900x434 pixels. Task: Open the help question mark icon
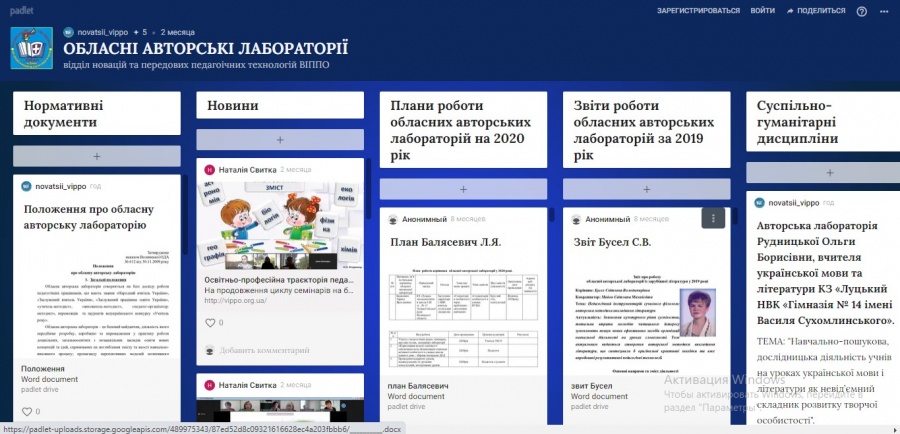[x=861, y=10]
